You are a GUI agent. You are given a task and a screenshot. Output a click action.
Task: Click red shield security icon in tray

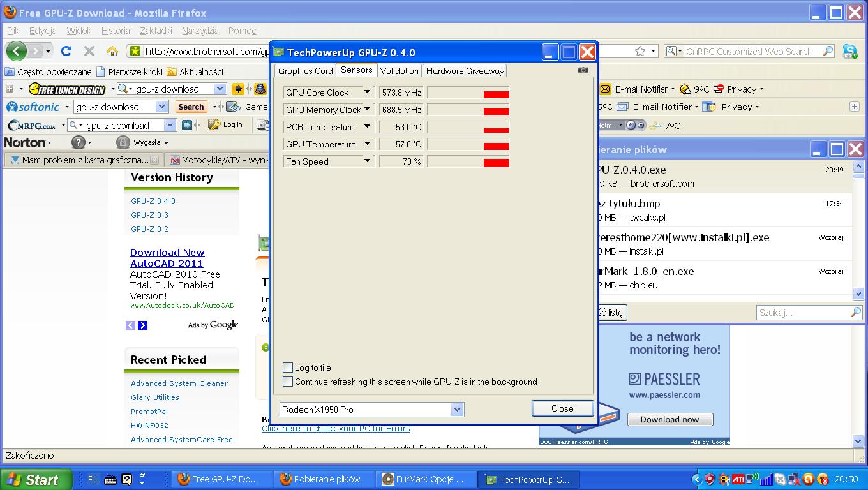pyautogui.click(x=710, y=479)
